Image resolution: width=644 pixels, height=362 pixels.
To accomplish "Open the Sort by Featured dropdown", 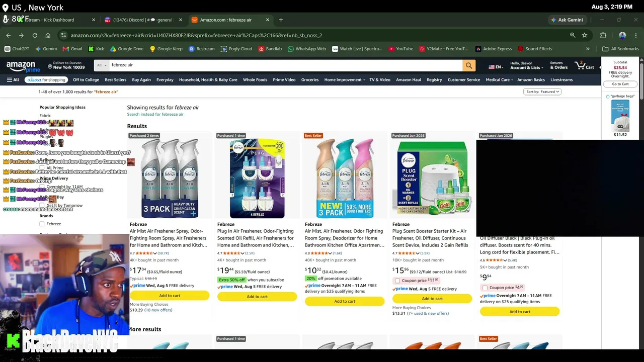I will (x=542, y=92).
